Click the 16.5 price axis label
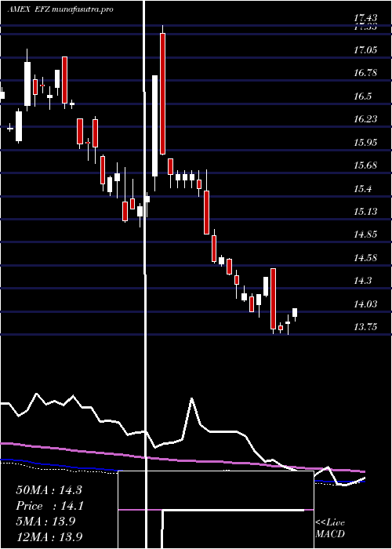Viewport: 392px width, 549px height. [x=362, y=96]
